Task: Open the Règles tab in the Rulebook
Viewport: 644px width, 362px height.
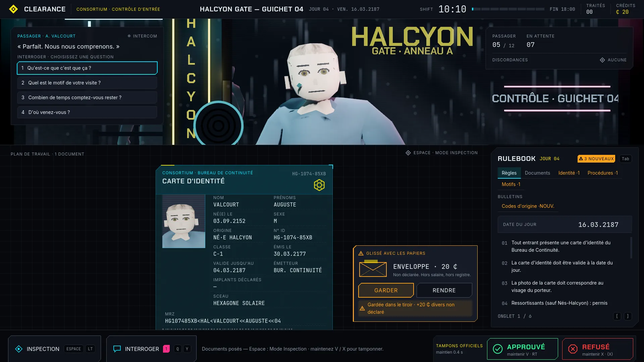Action: coord(509,173)
